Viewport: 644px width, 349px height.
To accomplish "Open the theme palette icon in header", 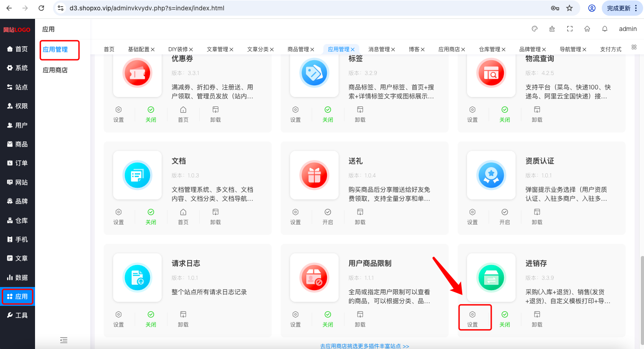I will pyautogui.click(x=534, y=29).
